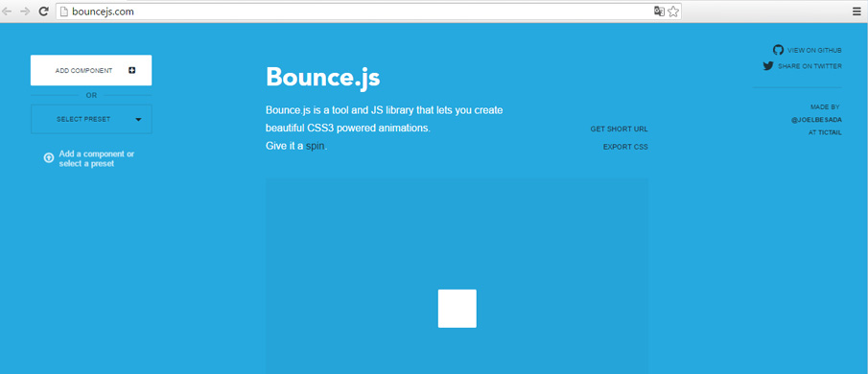Open the Chrome hamburger menu
The height and width of the screenshot is (374, 868).
tap(856, 12)
